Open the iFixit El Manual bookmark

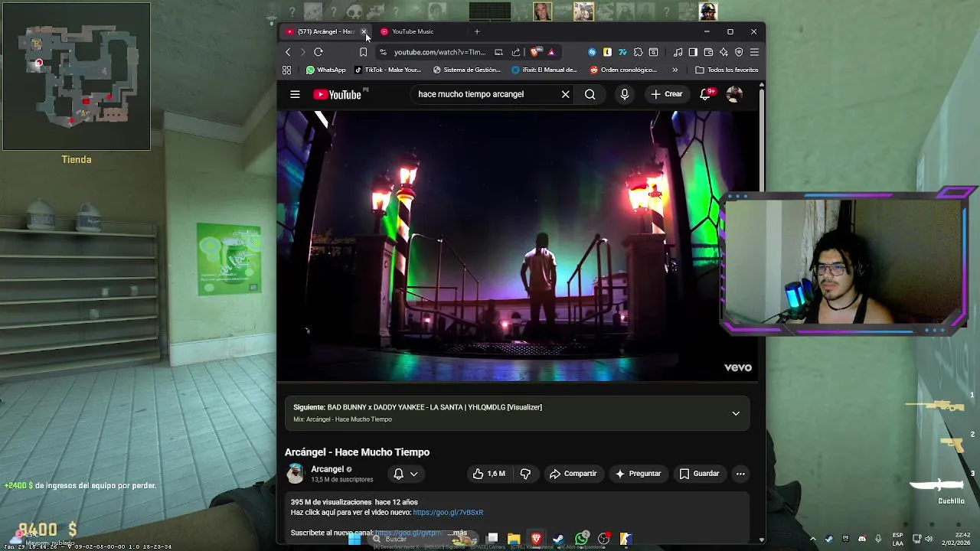(544, 70)
